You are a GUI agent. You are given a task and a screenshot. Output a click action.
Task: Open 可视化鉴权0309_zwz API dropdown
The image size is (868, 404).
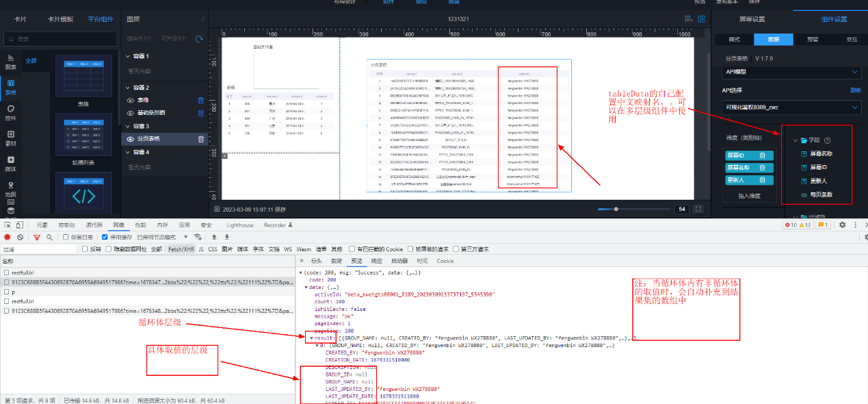tap(791, 108)
